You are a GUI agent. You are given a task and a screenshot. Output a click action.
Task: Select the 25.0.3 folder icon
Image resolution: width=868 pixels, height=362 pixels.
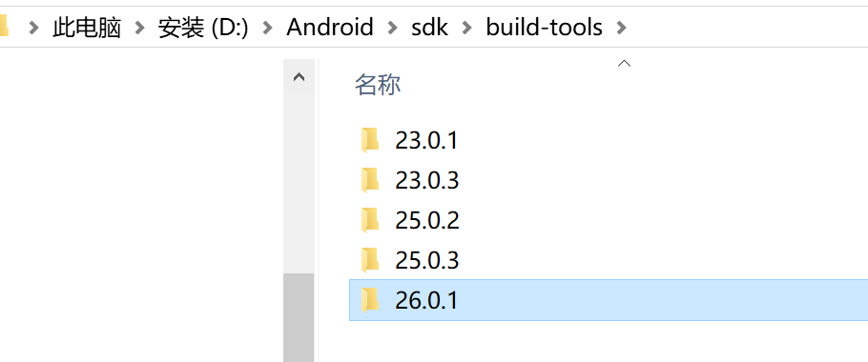point(370,260)
